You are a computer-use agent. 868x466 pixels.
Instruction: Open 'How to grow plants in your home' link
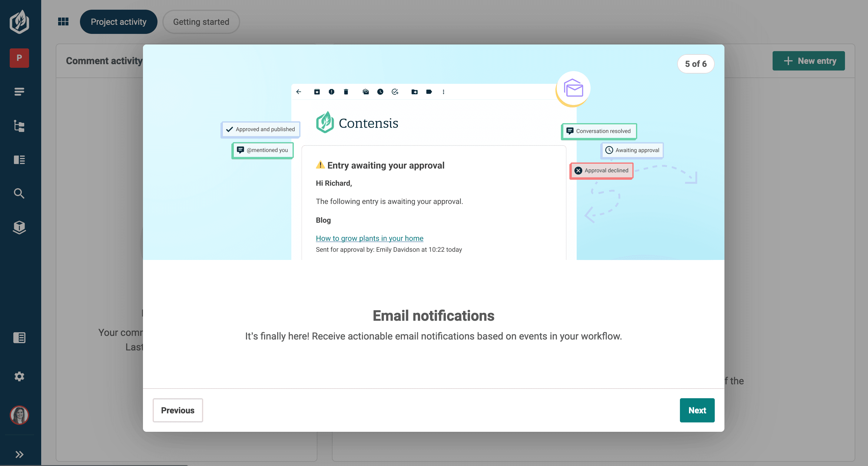(x=369, y=238)
